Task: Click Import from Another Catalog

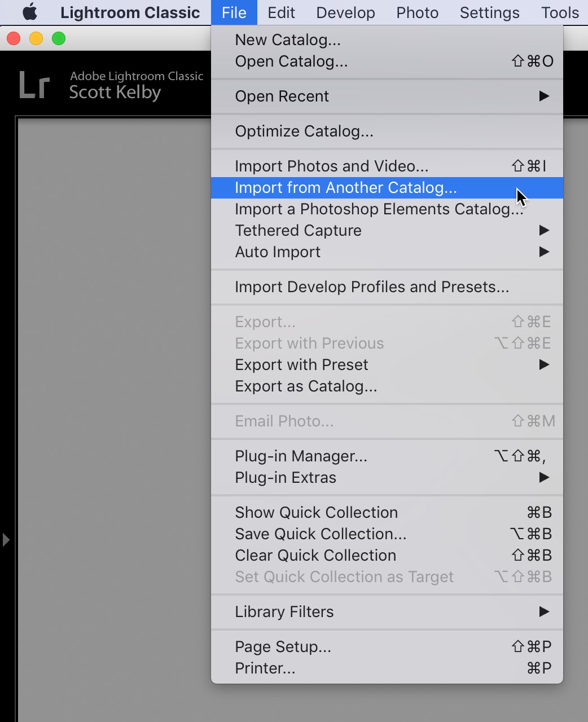Action: [387, 188]
